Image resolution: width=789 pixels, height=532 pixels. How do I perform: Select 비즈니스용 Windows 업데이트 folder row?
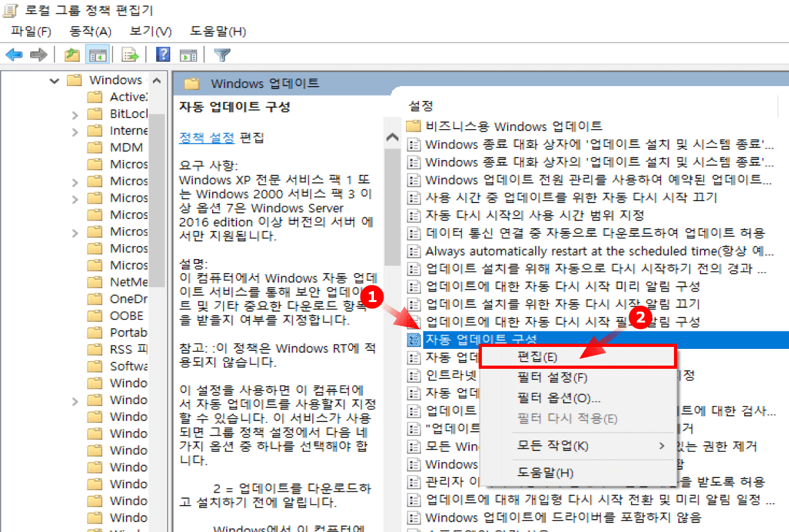514,126
